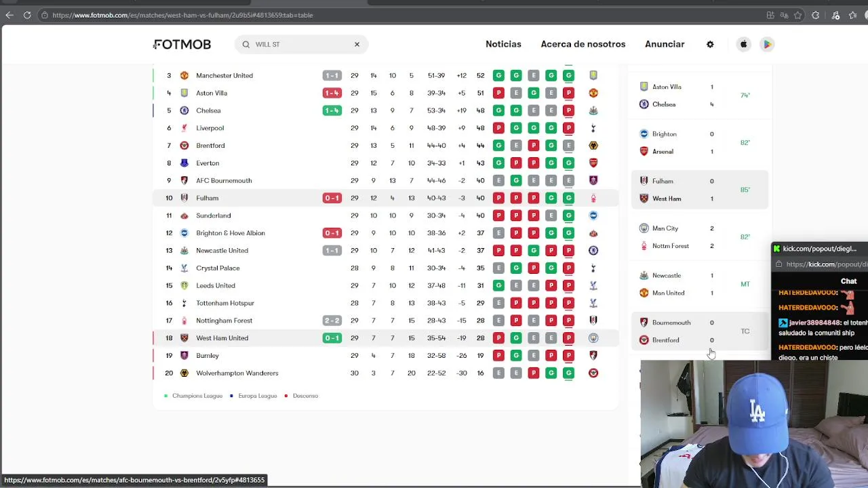Viewport: 868px width, 488px height.
Task: Click Europa League legend label
Action: pos(258,396)
